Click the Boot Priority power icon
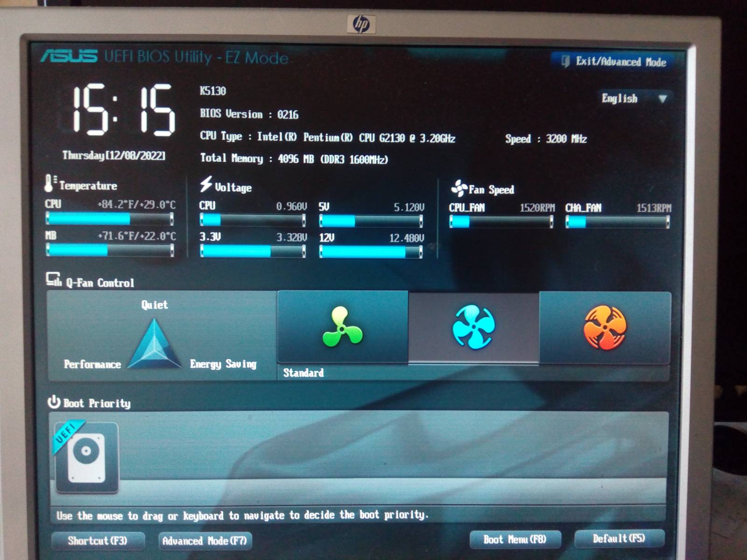Image resolution: width=747 pixels, height=560 pixels. click(x=54, y=402)
